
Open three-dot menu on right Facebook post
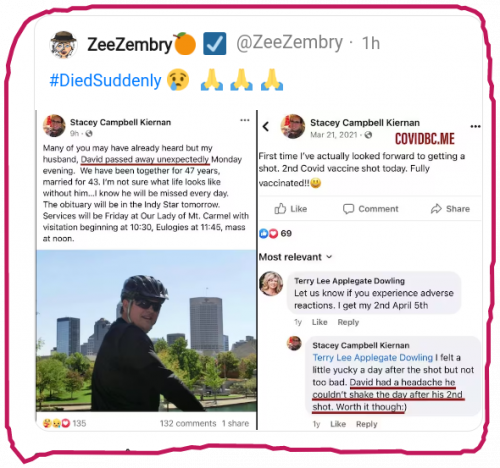pos(475,126)
